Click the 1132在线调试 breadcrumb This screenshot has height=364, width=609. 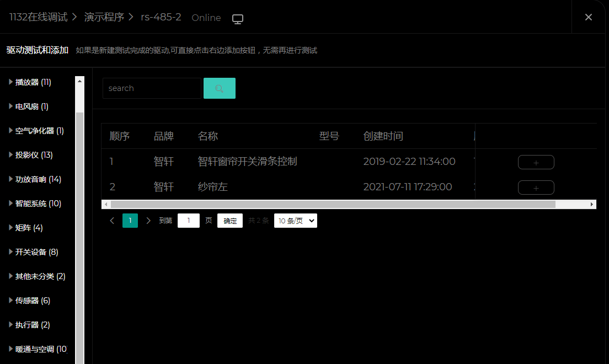coord(38,17)
